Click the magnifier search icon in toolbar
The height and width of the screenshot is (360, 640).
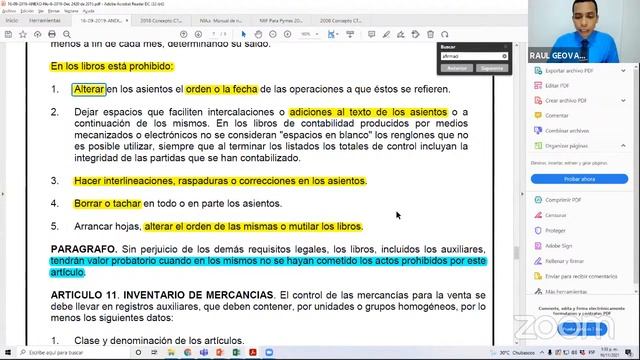pos(67,35)
